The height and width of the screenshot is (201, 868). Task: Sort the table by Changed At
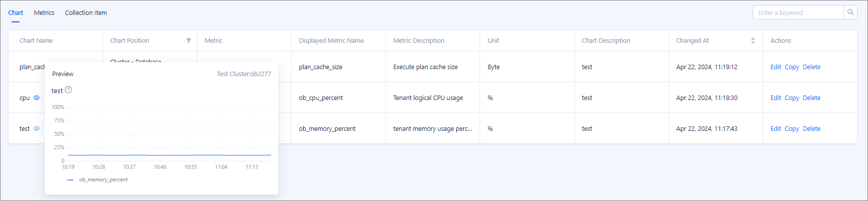click(x=753, y=41)
